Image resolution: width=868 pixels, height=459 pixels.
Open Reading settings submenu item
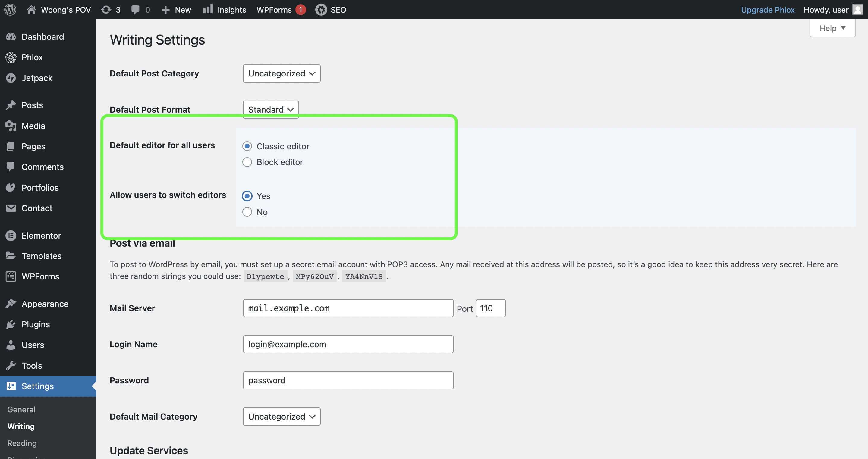point(22,443)
